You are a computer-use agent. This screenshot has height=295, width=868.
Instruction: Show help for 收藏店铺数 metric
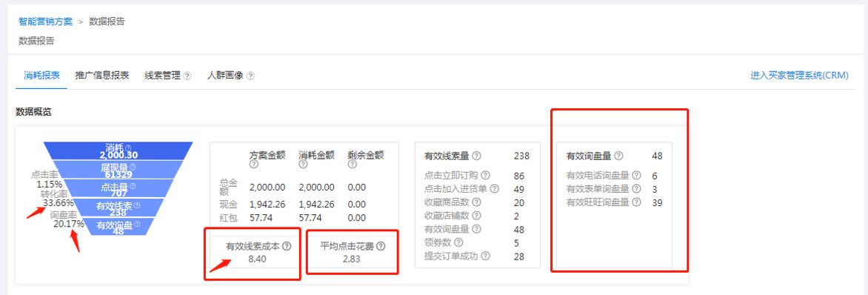click(477, 215)
